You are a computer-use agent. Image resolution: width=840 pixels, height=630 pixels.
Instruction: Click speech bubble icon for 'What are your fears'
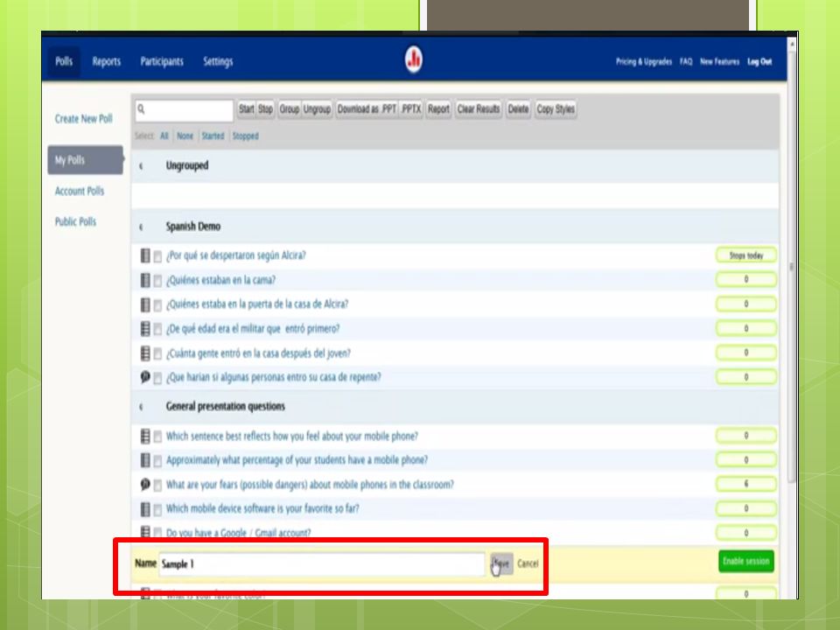(x=145, y=484)
